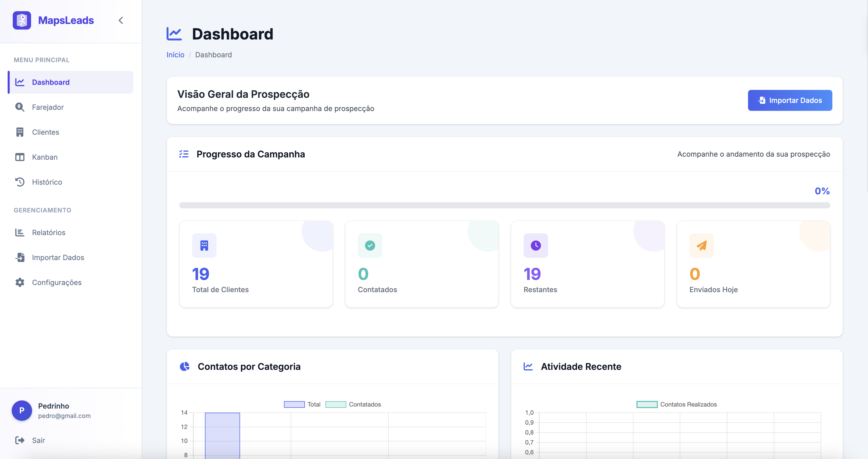Click the pie chart icon next to Contatos por Categoria

point(185,367)
